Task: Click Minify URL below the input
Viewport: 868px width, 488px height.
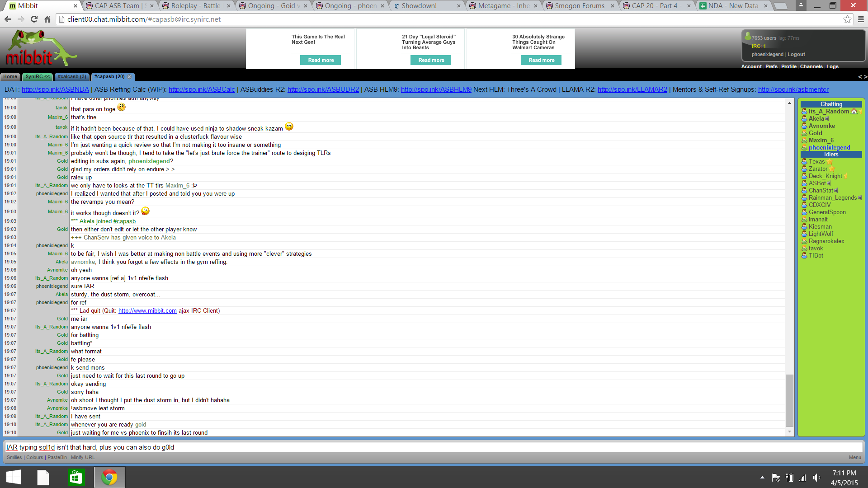Action: pyautogui.click(x=83, y=457)
